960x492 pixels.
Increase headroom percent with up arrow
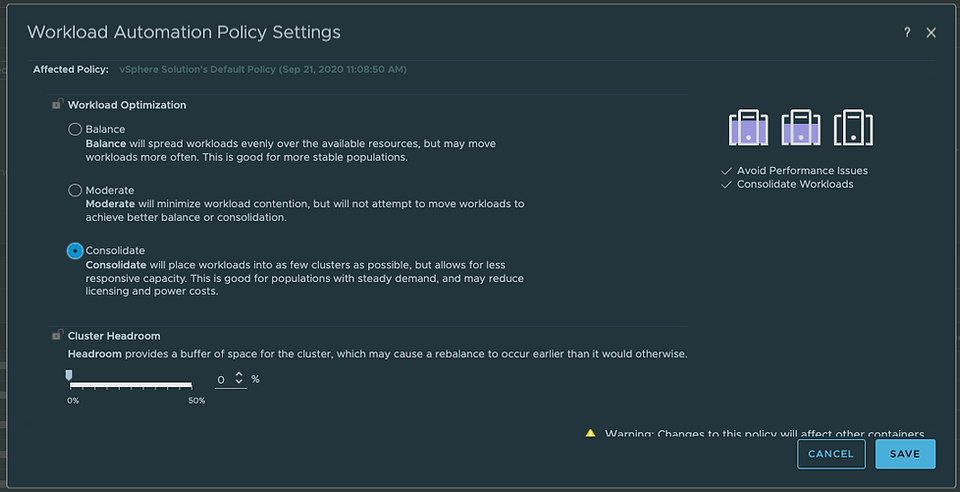click(x=239, y=375)
